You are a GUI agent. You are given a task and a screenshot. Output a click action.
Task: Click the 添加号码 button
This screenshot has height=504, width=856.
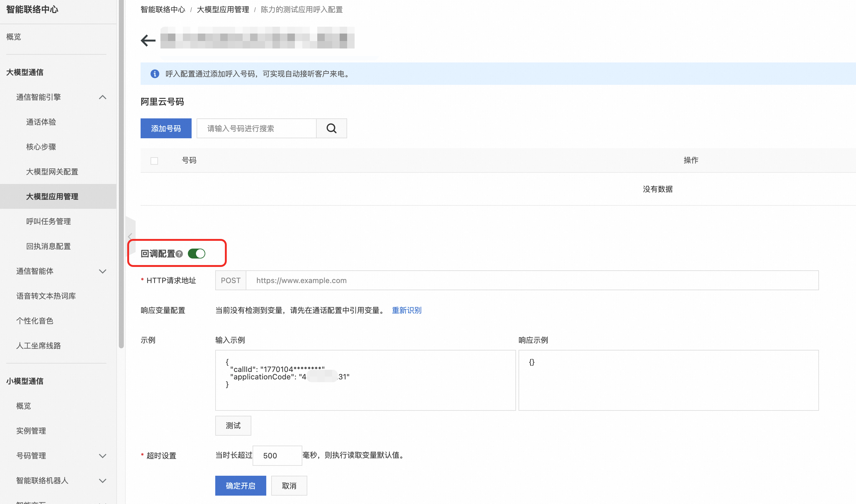click(x=166, y=128)
